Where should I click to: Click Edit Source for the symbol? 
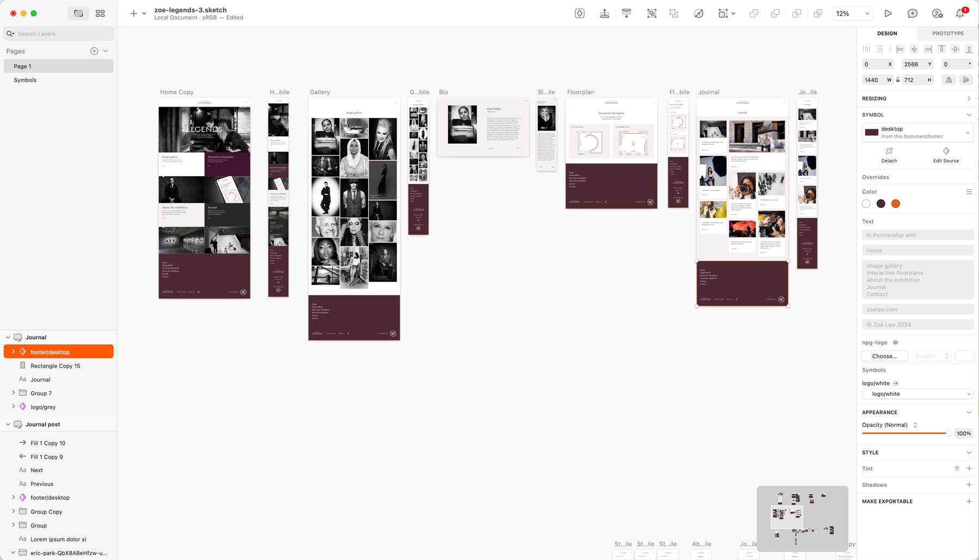click(946, 155)
